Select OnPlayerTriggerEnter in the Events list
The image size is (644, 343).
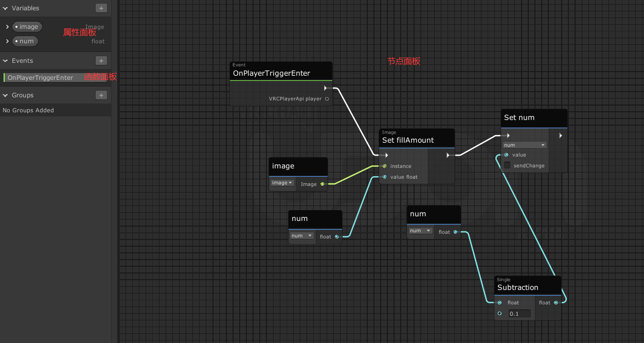tap(41, 78)
